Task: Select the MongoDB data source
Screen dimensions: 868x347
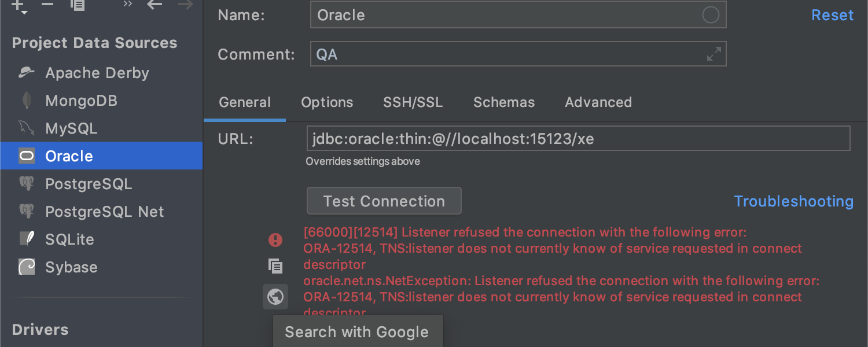Action: [81, 101]
